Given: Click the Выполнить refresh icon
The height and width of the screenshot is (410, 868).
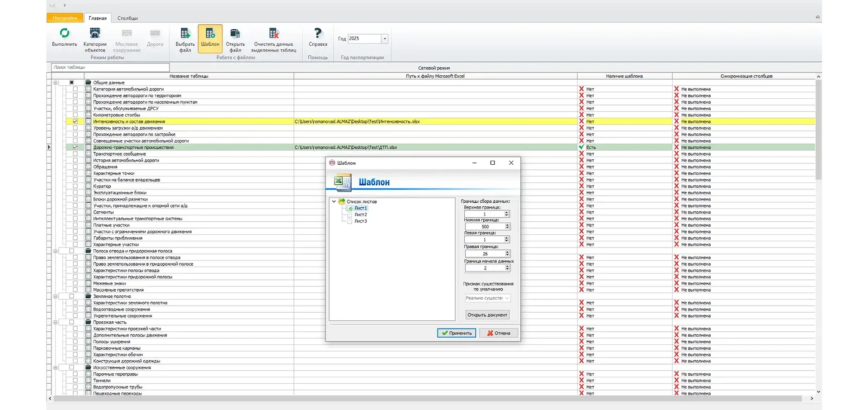Looking at the screenshot, I should 65,33.
